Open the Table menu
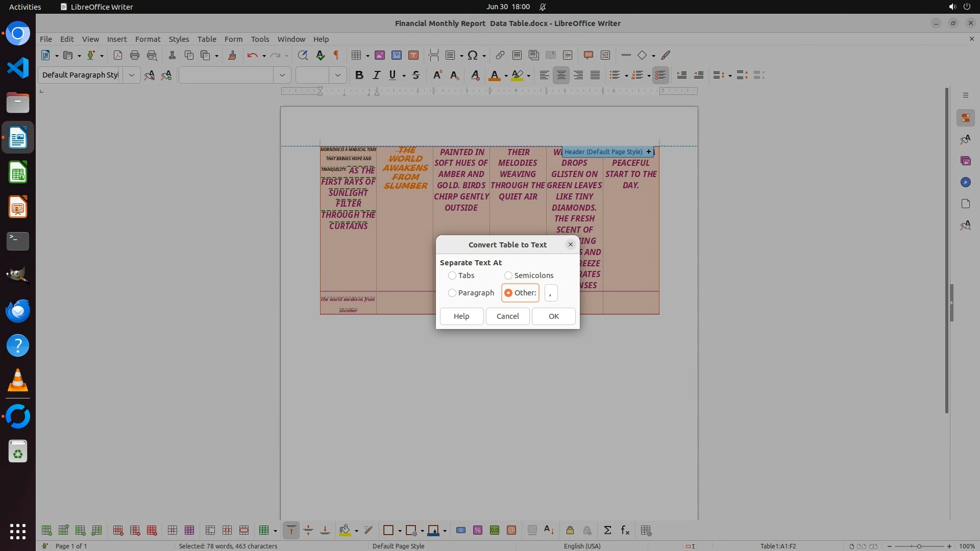This screenshot has width=980, height=551. point(207,39)
